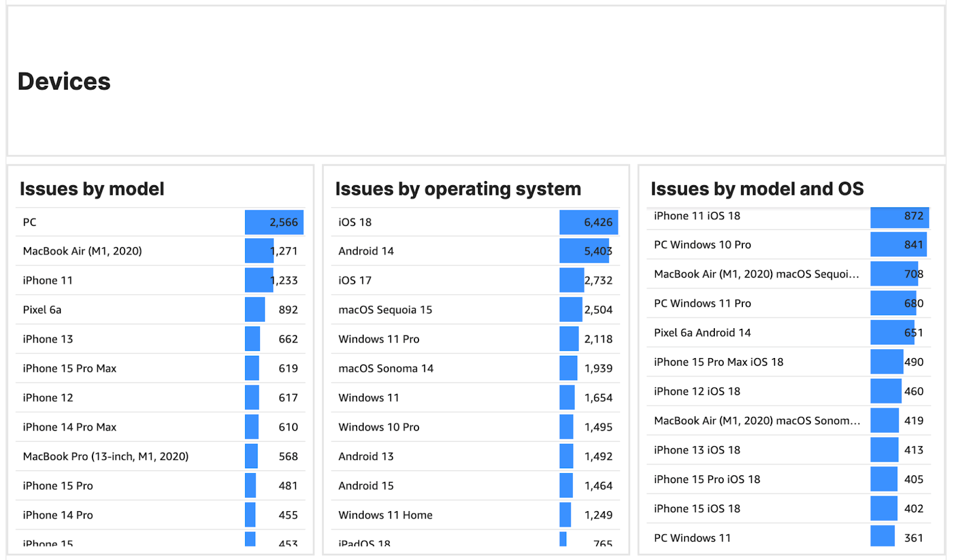Image resolution: width=954 pixels, height=560 pixels.
Task: Select the iPhone 11 iOS 18 bar
Action: click(x=899, y=216)
